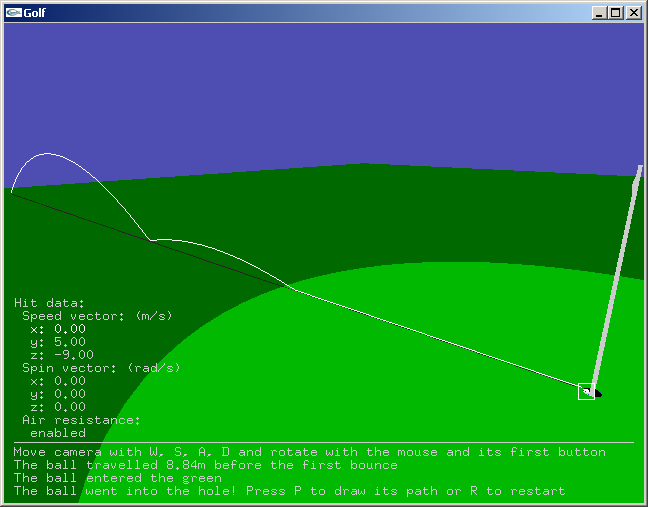
Task: Click the 'The ball went into the hole!' line
Action: point(289,491)
